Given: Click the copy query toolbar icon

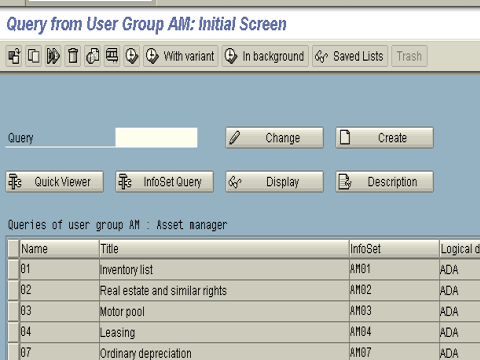Looking at the screenshot, I should point(33,56).
